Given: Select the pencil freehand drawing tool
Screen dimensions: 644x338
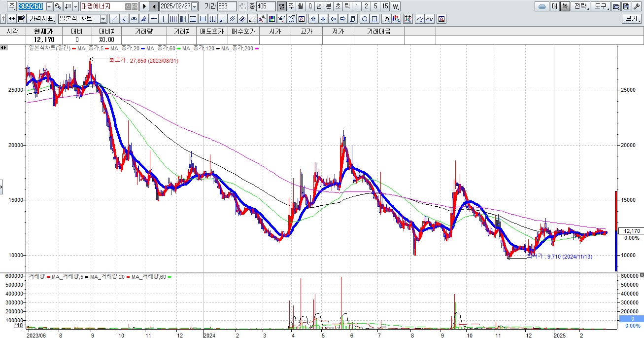Looking at the screenshot, I should 252,19.
